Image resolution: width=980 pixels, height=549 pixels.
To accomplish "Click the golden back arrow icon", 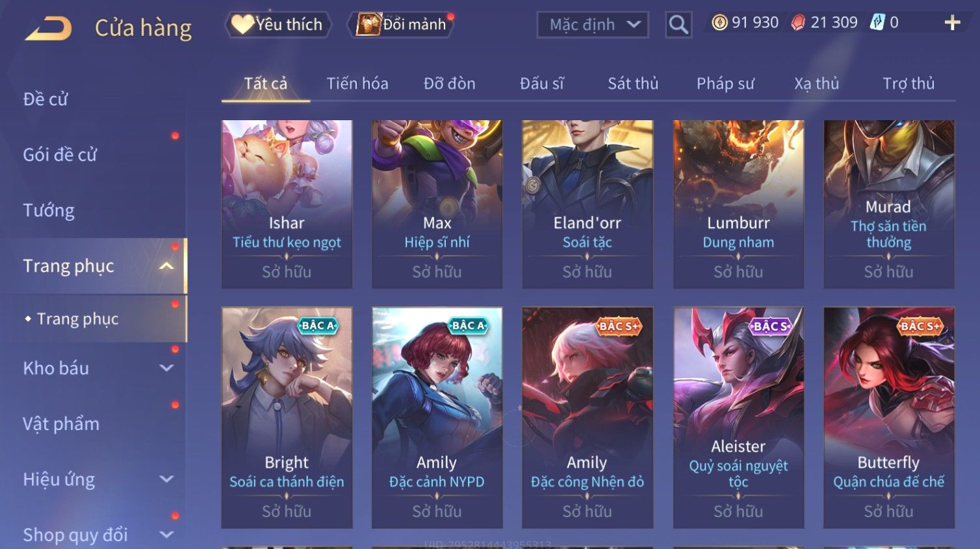I will click(48, 28).
